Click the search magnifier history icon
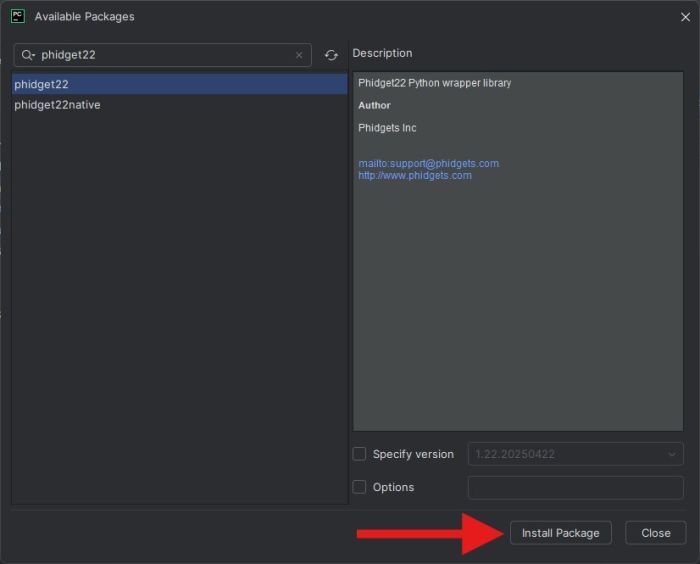The image size is (700, 564). tap(28, 55)
